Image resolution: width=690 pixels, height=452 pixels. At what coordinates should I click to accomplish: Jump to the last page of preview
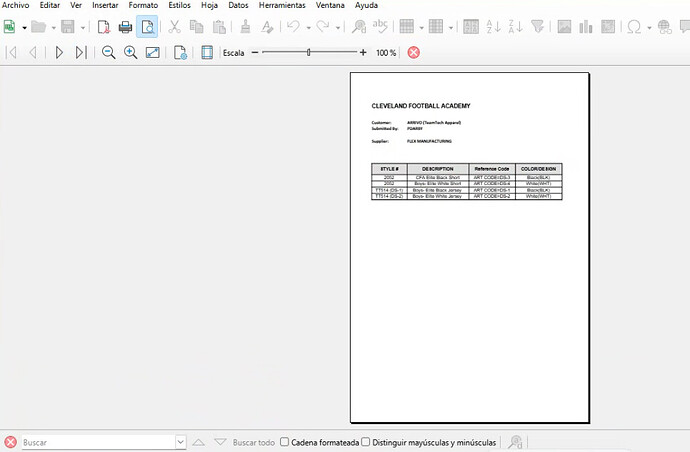[81, 52]
